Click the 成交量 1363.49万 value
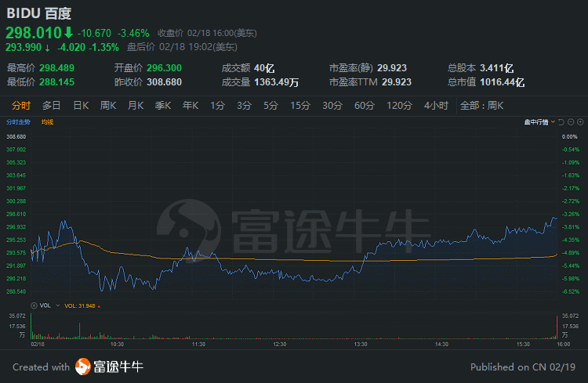Viewport: 588px width, 383px height. [x=277, y=82]
